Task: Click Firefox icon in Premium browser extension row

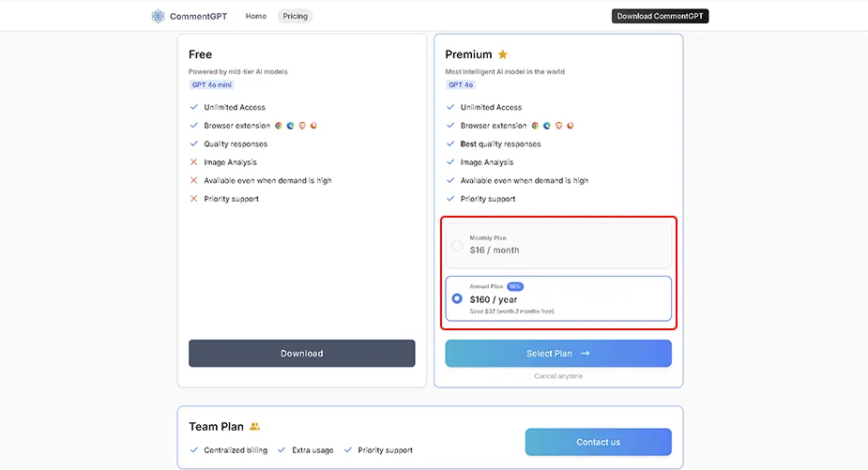Action: tap(571, 126)
